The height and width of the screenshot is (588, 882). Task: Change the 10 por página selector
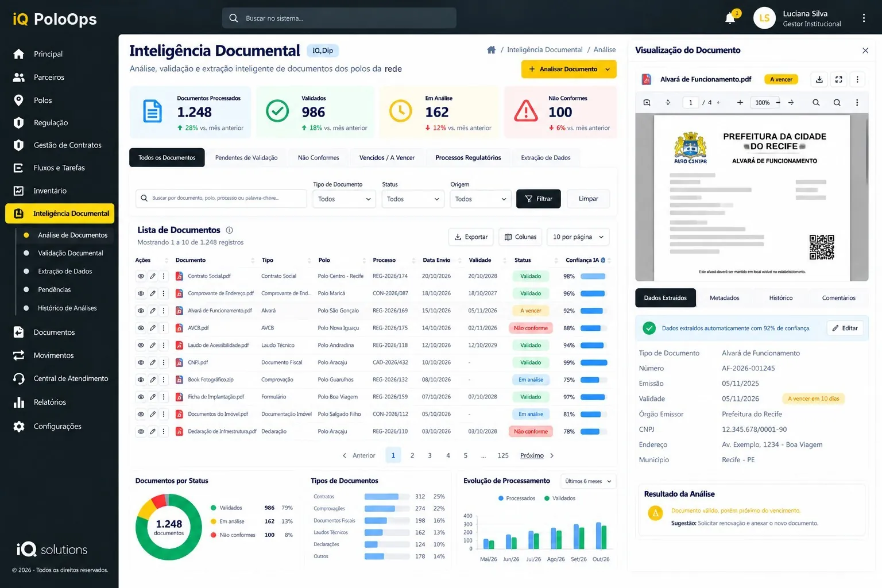tap(578, 237)
